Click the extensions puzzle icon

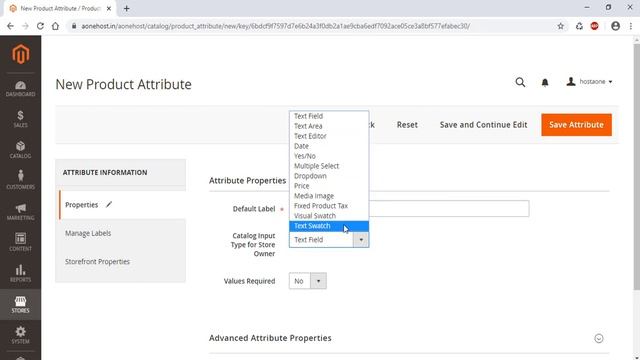point(579,26)
